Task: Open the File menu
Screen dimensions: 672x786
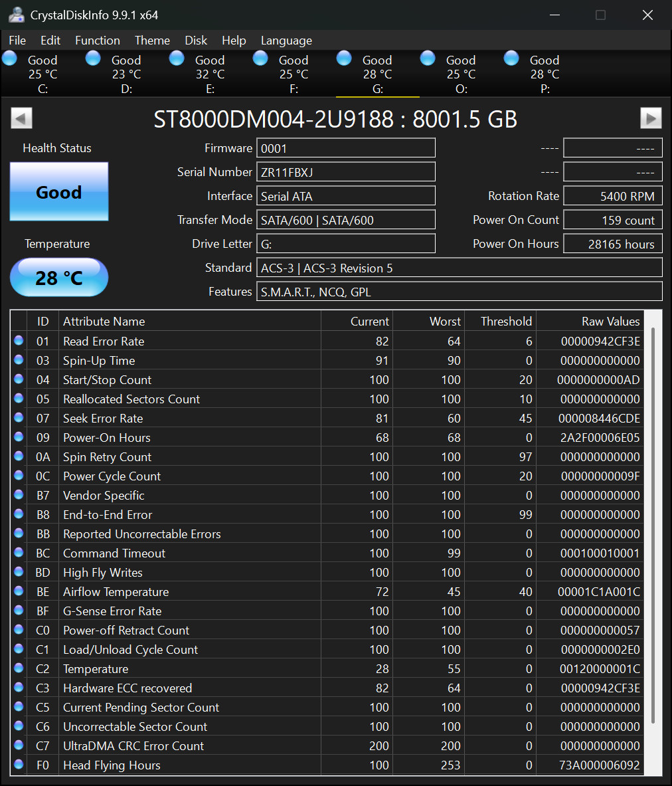Action: 17,41
